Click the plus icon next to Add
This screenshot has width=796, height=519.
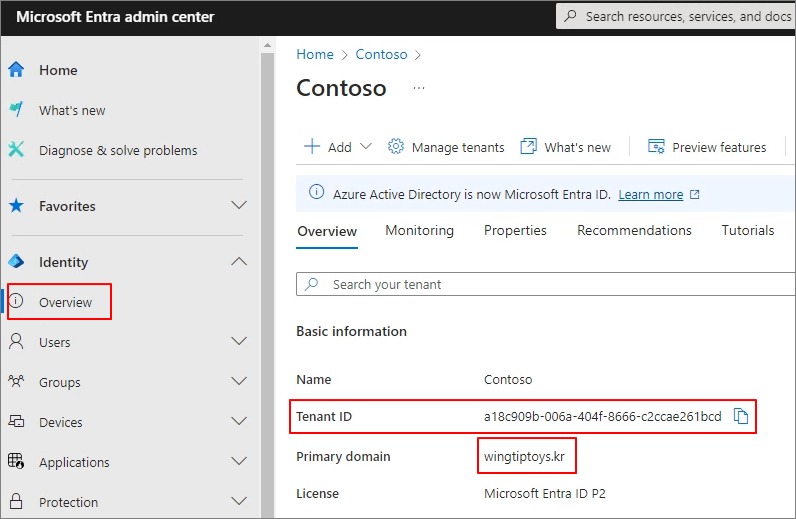[312, 146]
